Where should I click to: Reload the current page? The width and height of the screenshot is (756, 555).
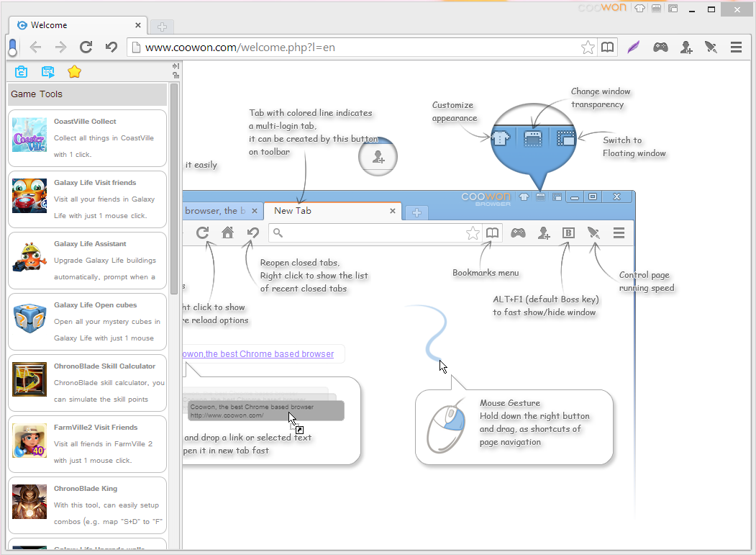point(86,48)
